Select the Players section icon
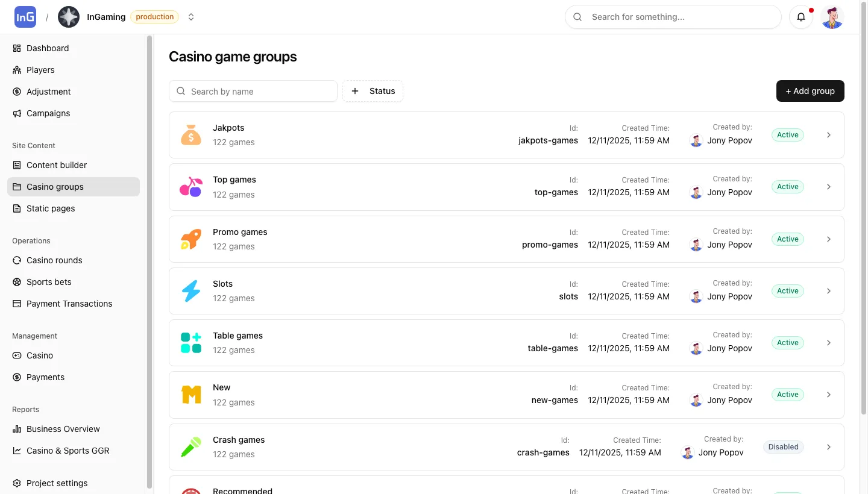 tap(16, 70)
